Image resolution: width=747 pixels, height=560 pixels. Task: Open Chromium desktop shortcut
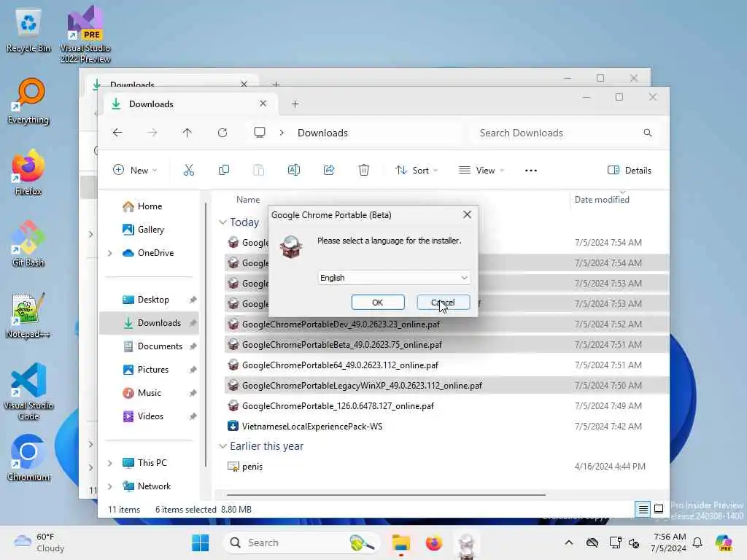pos(28,458)
